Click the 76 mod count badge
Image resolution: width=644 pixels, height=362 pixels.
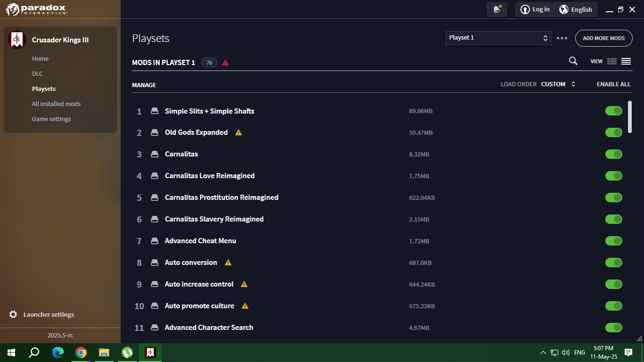click(209, 63)
